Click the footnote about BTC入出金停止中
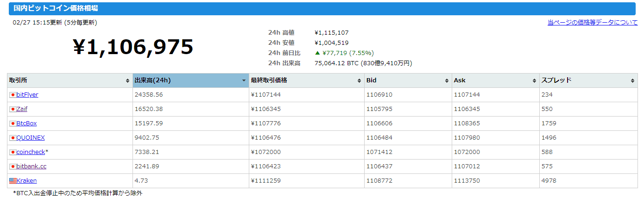The image size is (644, 197). 77,193
